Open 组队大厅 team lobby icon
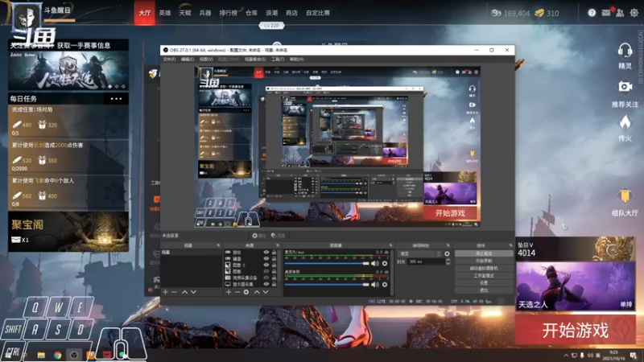 (625, 196)
